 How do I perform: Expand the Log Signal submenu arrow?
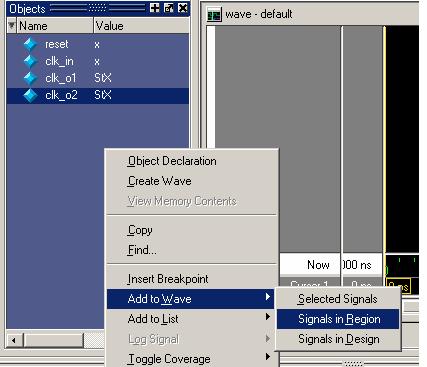268,339
